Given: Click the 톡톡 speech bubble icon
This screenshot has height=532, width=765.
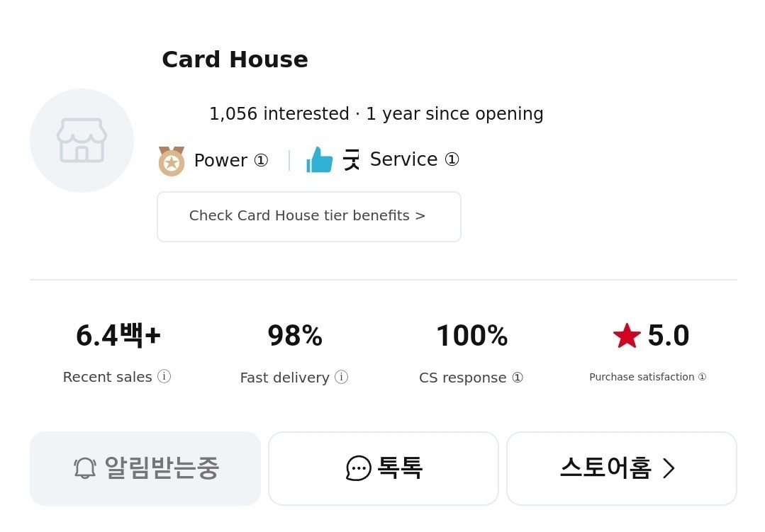Looking at the screenshot, I should 359,468.
